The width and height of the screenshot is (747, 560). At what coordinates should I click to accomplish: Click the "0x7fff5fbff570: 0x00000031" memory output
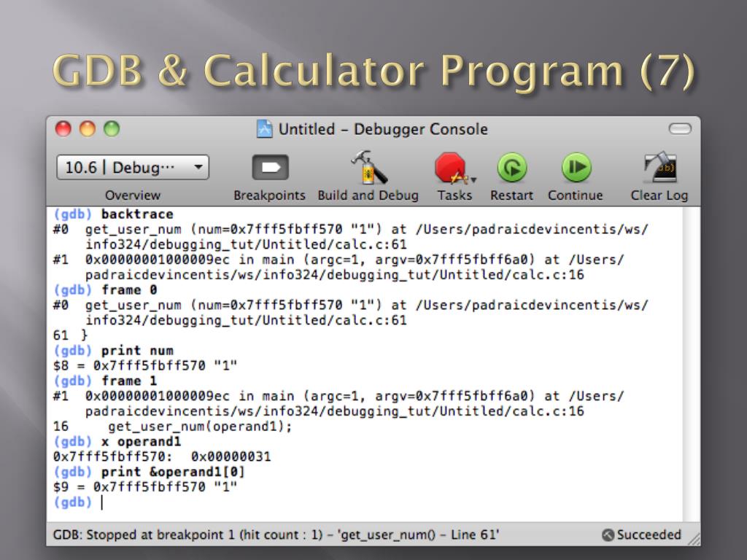pos(162,457)
